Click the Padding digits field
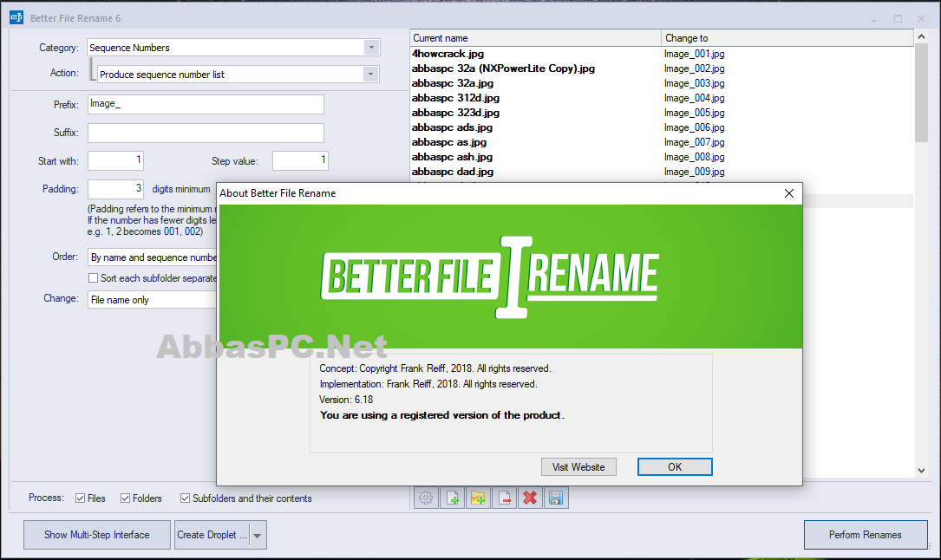This screenshot has width=941, height=560. click(x=115, y=189)
